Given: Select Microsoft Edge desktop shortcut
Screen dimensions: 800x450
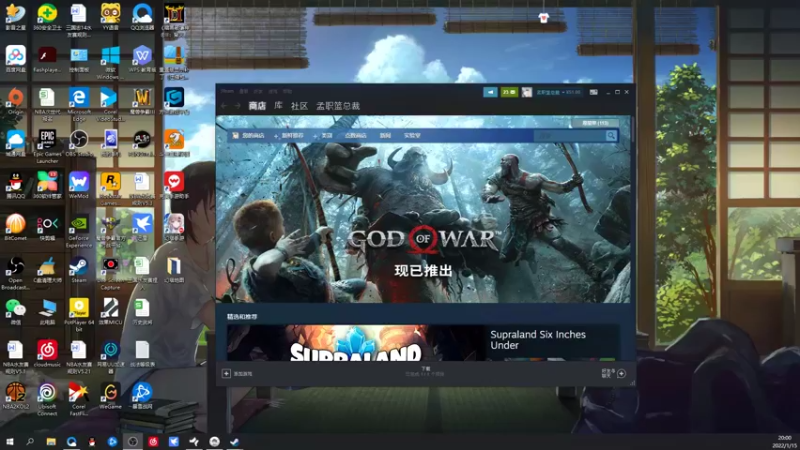Looking at the screenshot, I should (79, 104).
